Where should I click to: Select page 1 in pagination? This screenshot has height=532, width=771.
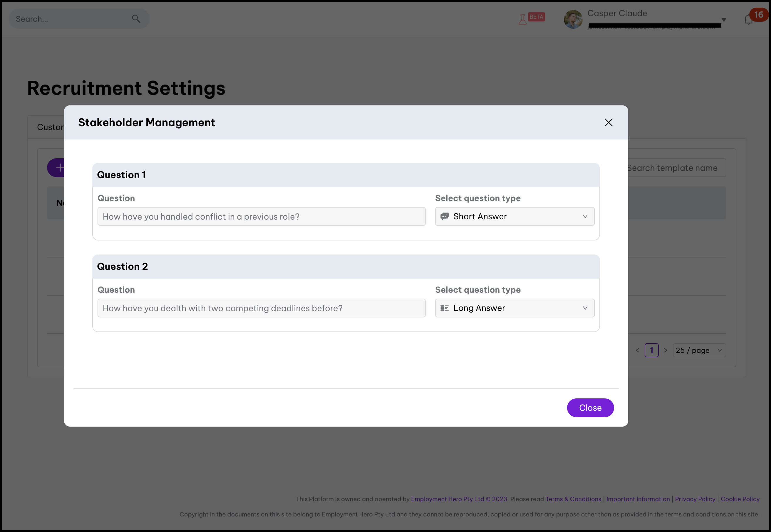tap(651, 350)
